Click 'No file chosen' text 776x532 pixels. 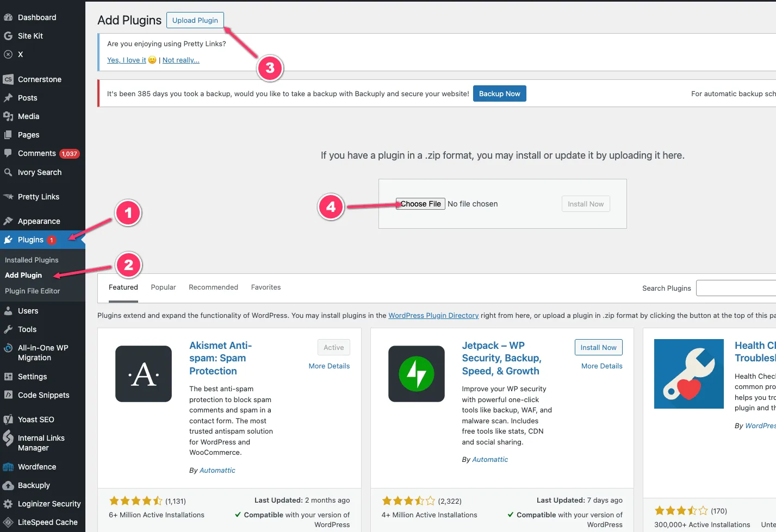[473, 204]
